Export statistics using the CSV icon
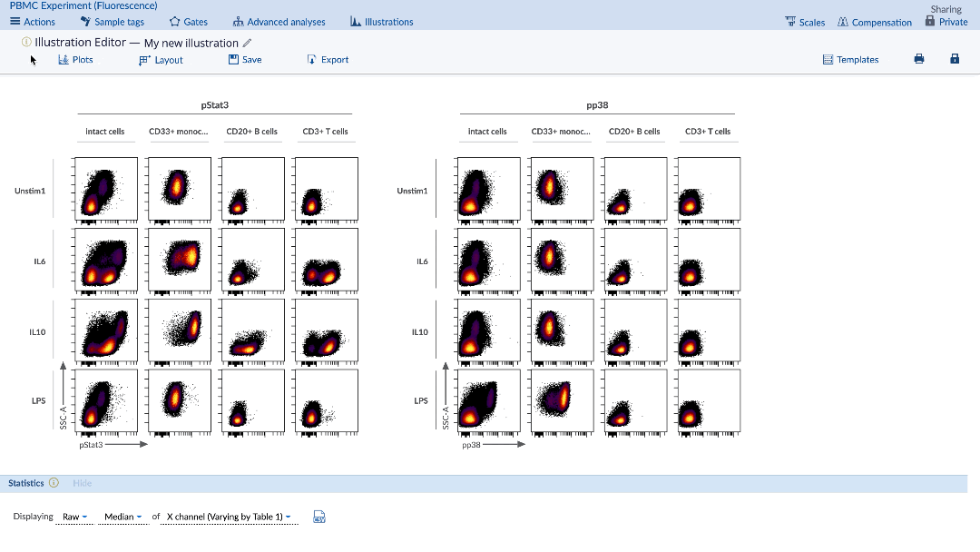The image size is (980, 552). pos(319,517)
